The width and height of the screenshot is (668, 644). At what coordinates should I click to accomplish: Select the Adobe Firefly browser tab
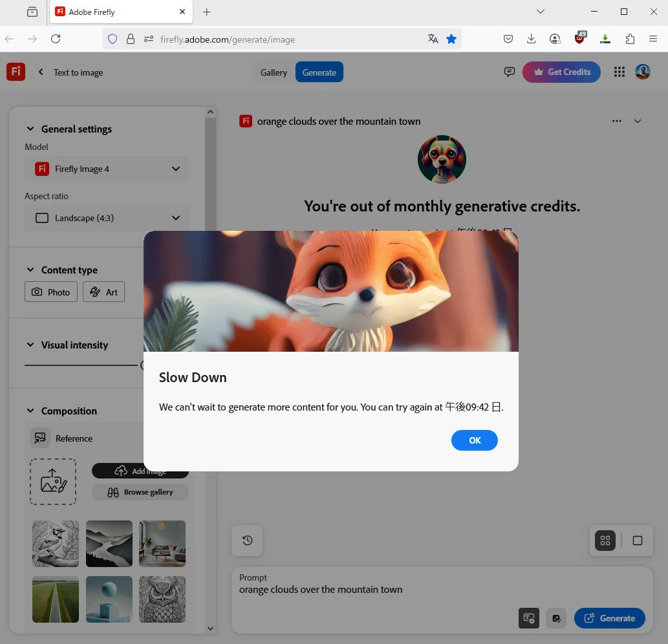[x=122, y=12]
